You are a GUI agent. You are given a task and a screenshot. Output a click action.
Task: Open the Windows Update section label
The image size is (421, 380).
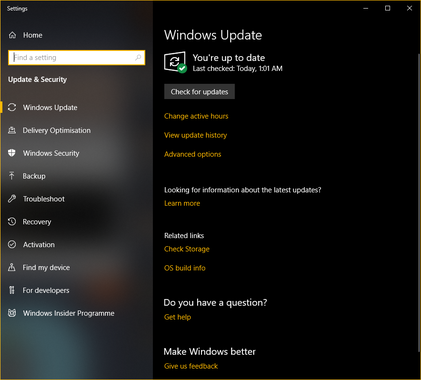click(x=50, y=107)
